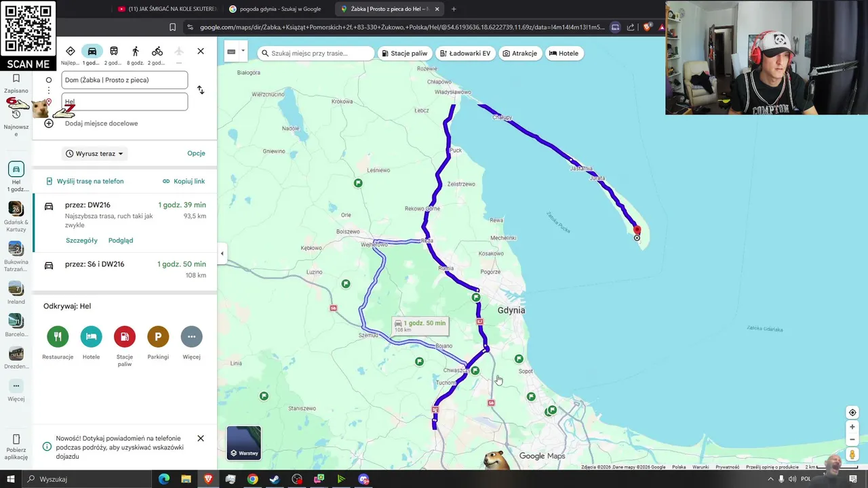
Task: Select public transit travel mode
Action: pyautogui.click(x=114, y=52)
